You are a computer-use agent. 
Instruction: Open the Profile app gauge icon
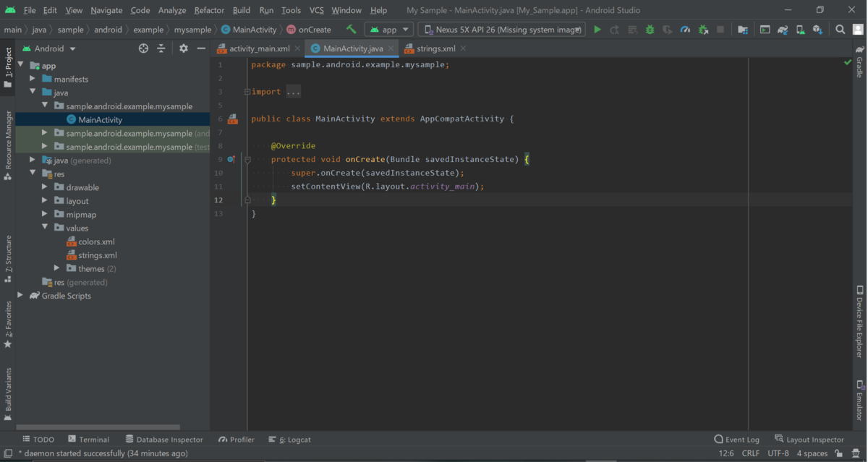(x=685, y=30)
